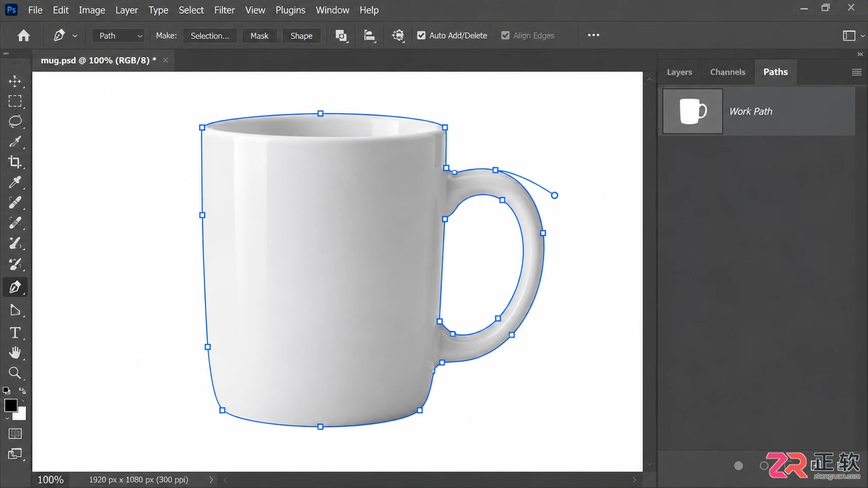Collapse the right panel double-arrow

[860, 54]
